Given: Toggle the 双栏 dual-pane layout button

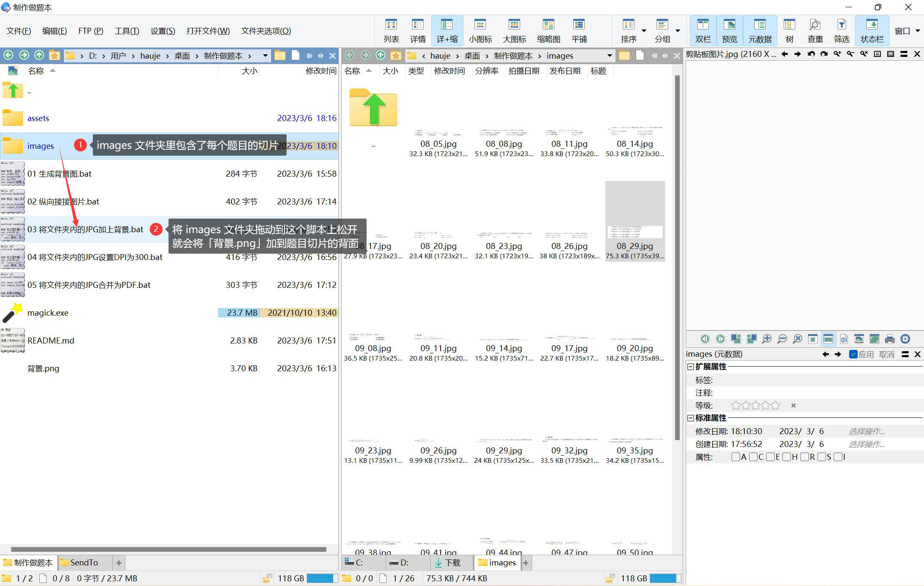Looking at the screenshot, I should pyautogui.click(x=702, y=30).
